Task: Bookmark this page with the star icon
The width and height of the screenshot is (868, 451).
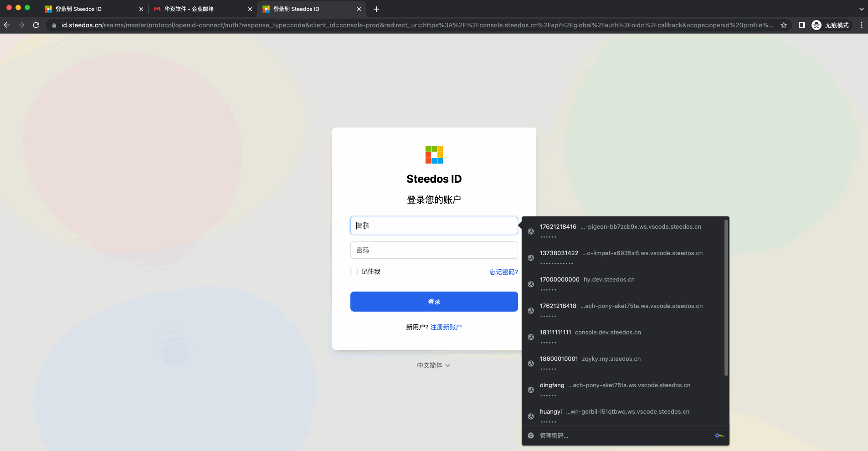Action: coord(784,25)
